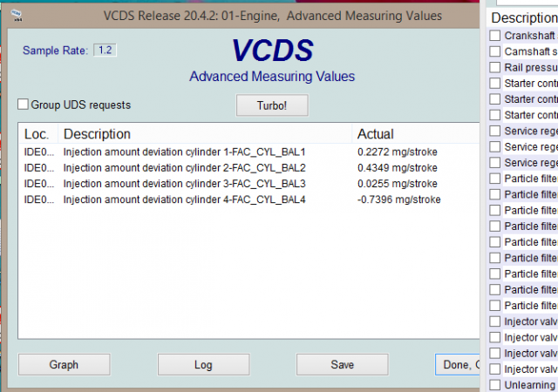558x392 pixels.
Task: Tick the Crankshaft checkbox in the list
Action: 495,36
